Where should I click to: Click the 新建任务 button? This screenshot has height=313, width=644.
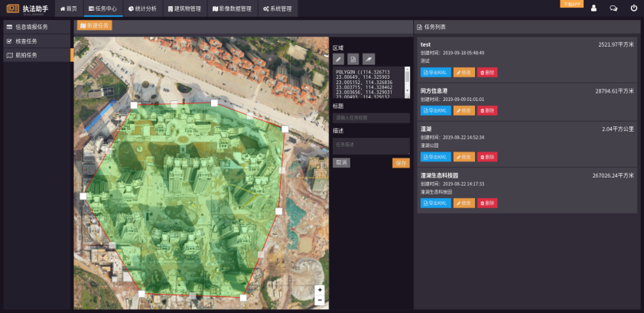click(x=95, y=25)
